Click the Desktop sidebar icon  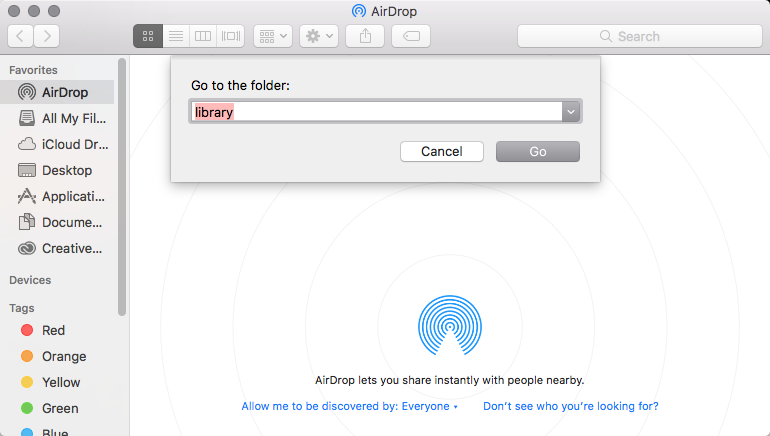pos(27,170)
